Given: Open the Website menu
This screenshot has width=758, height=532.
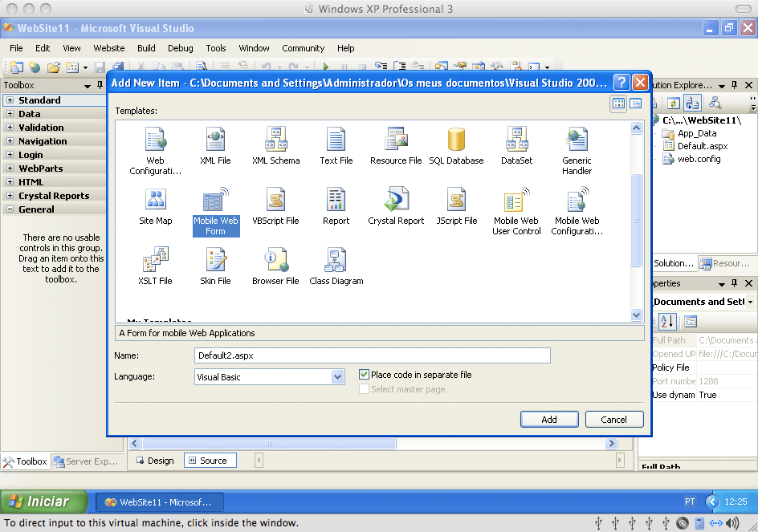Looking at the screenshot, I should [x=108, y=48].
